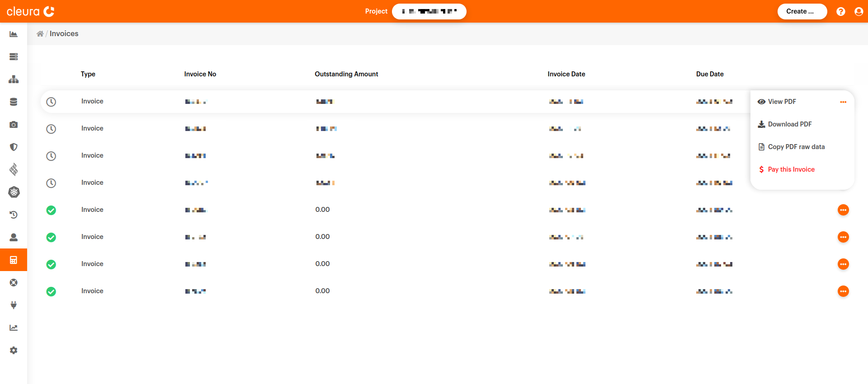Viewport: 868px width, 384px height.
Task: Open the camera snapshots sidebar icon
Action: click(14, 125)
